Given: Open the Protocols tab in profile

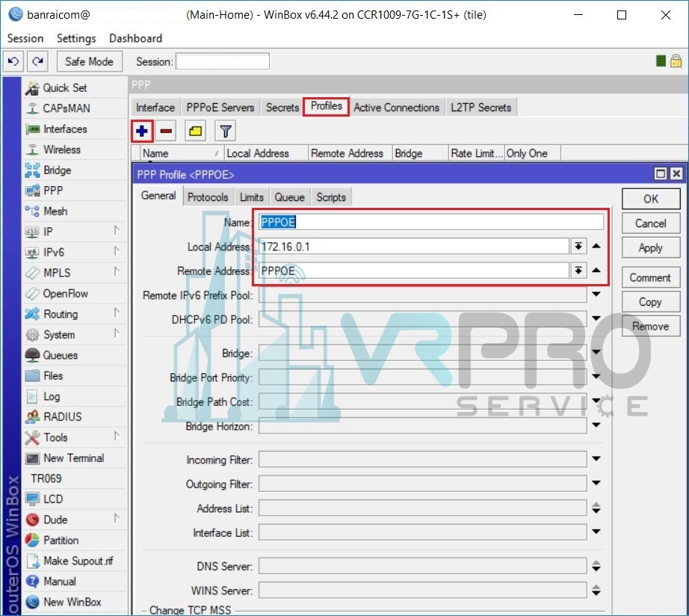Looking at the screenshot, I should coord(208,197).
